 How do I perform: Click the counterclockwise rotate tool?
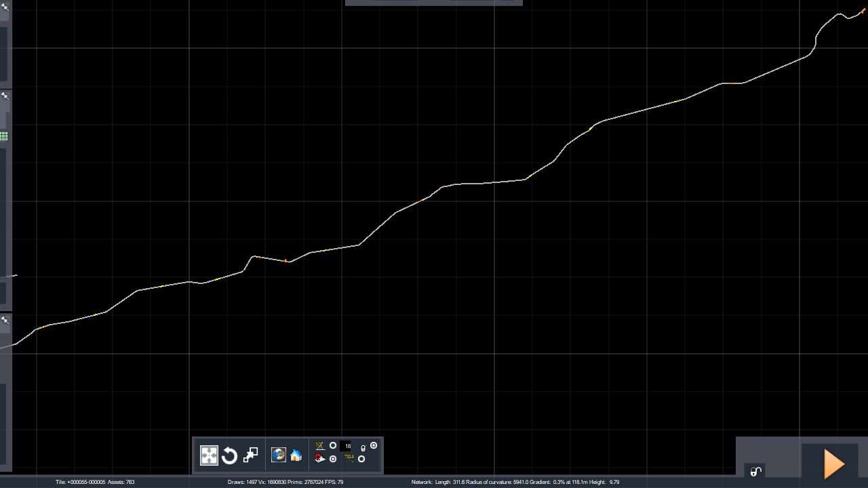pos(229,455)
